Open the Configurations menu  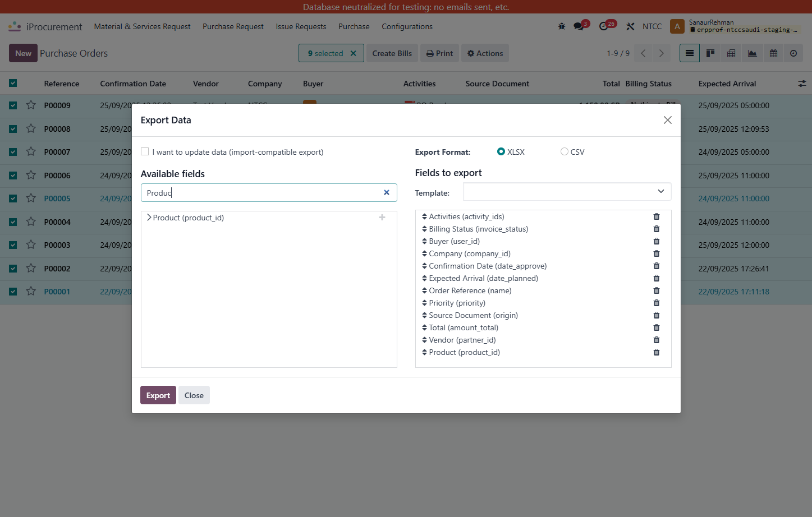407,26
